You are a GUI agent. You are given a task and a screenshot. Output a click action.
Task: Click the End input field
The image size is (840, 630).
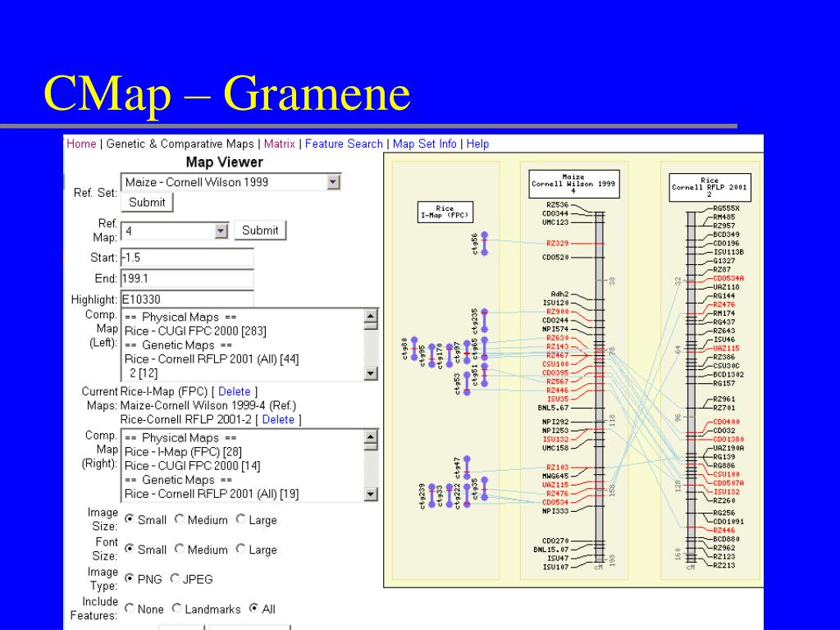point(187,279)
